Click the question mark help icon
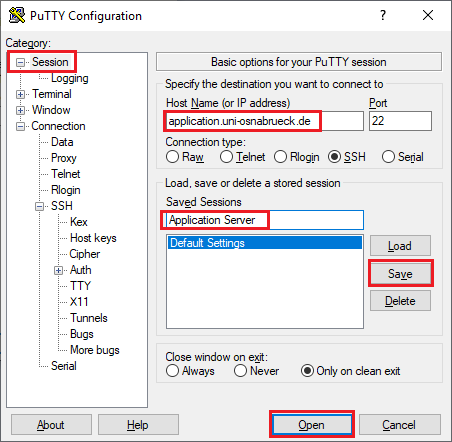This screenshot has height=442, width=452. (x=383, y=15)
